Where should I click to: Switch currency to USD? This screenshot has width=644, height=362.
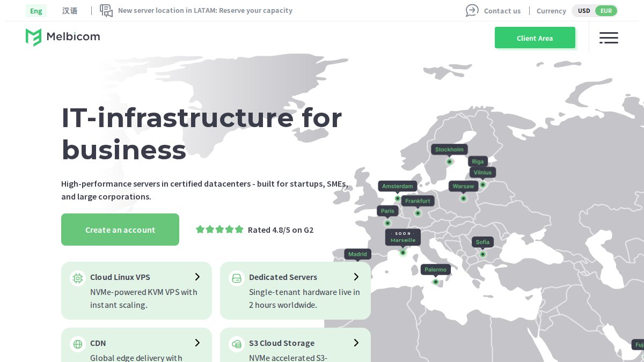coord(584,11)
